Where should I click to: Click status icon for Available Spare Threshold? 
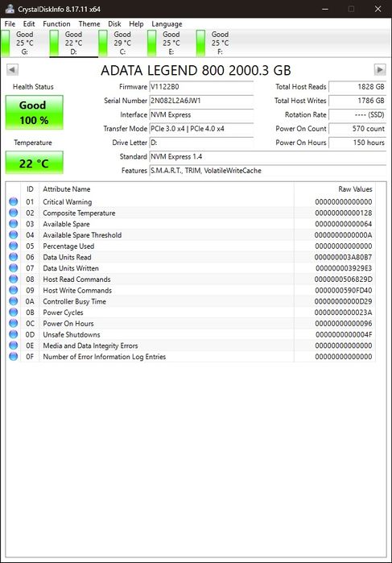[x=14, y=235]
